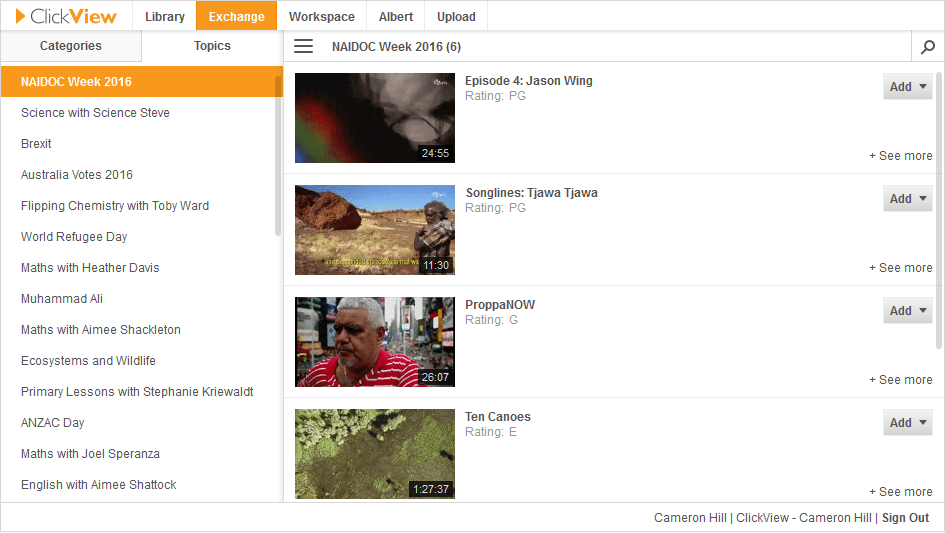Screen dimensions: 945x533
Task: Open the Ten Canoes video thumbnail
Action: pos(375,454)
